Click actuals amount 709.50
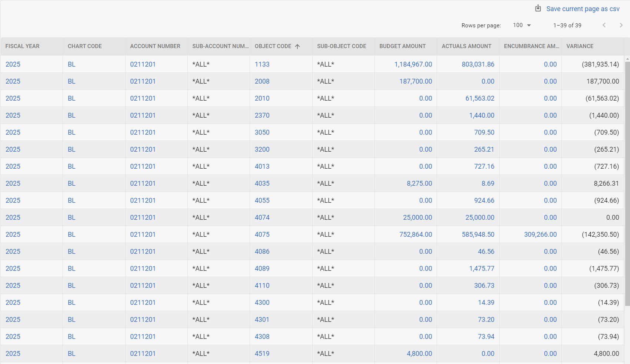Image resolution: width=630 pixels, height=364 pixels. tap(484, 132)
